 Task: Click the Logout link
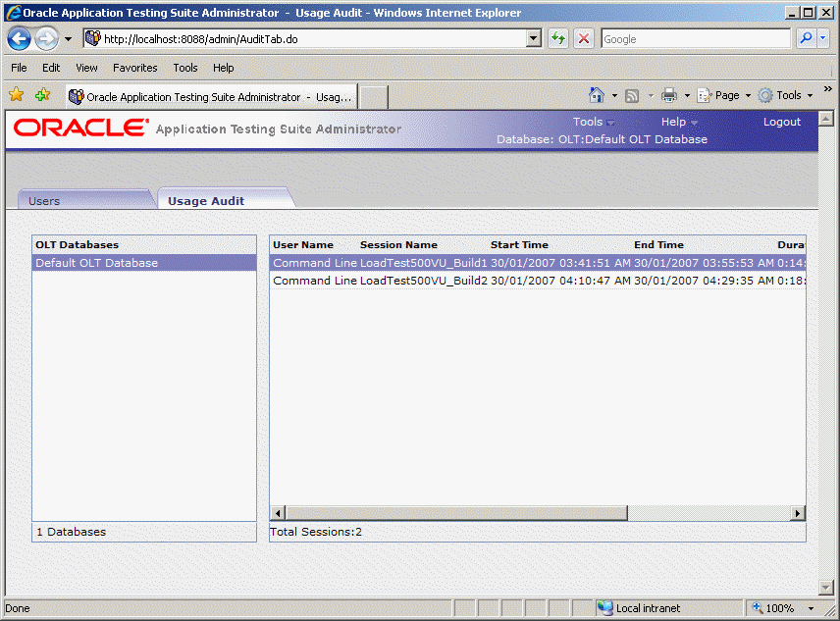point(782,122)
